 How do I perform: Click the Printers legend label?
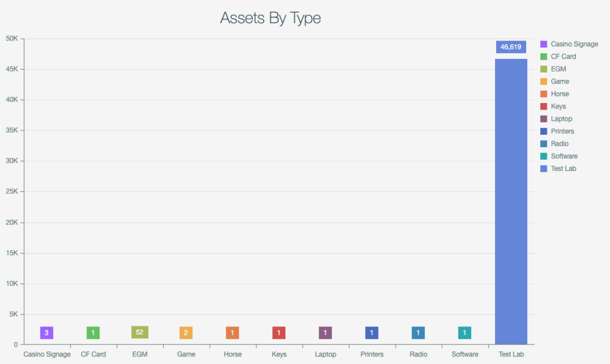(x=562, y=132)
